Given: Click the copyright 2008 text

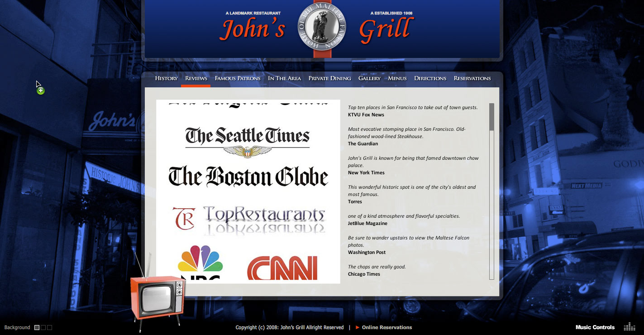Looking at the screenshot, I should click(290, 327).
